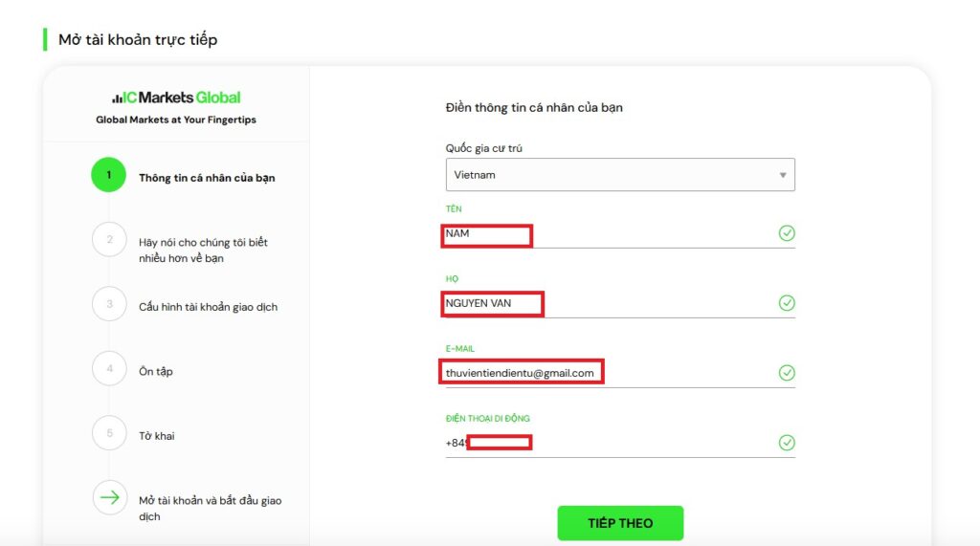Click green checkmark beside the phone field
Screen dimensions: 980x546
[787, 443]
